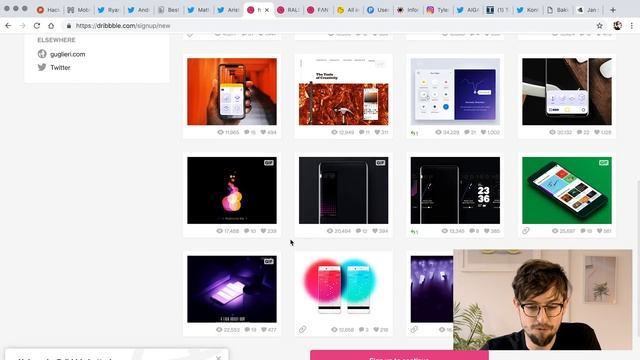Click the browser forward arrow
This screenshot has width=640, height=360.
point(22,26)
